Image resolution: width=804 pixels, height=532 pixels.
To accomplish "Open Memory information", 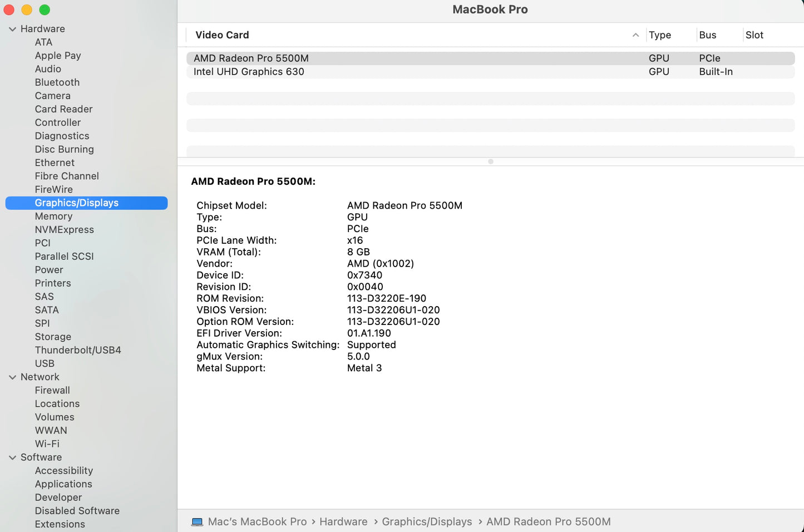I will (x=53, y=216).
